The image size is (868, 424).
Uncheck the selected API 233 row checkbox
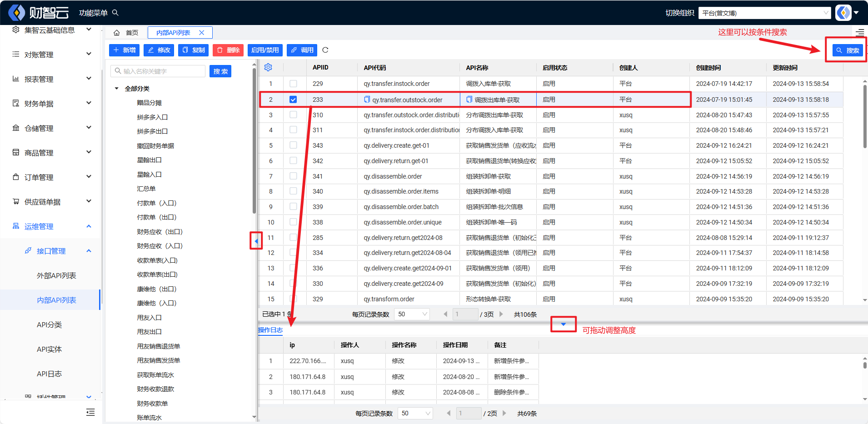point(293,100)
